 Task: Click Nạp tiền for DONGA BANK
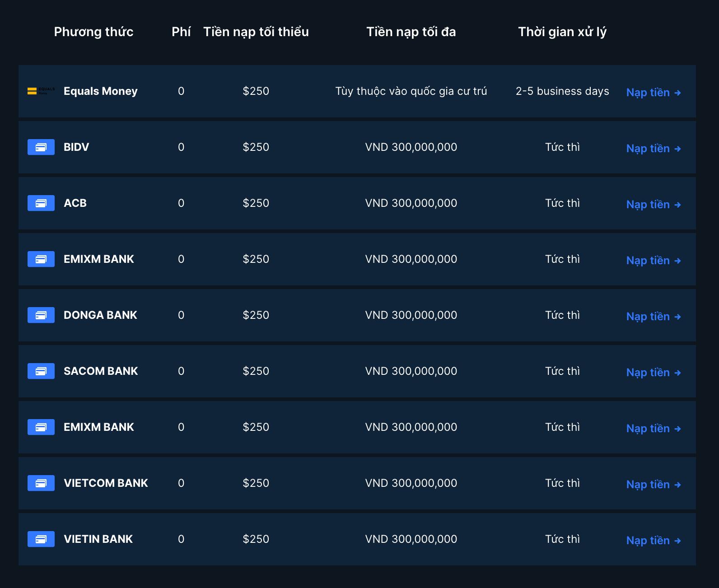click(653, 317)
